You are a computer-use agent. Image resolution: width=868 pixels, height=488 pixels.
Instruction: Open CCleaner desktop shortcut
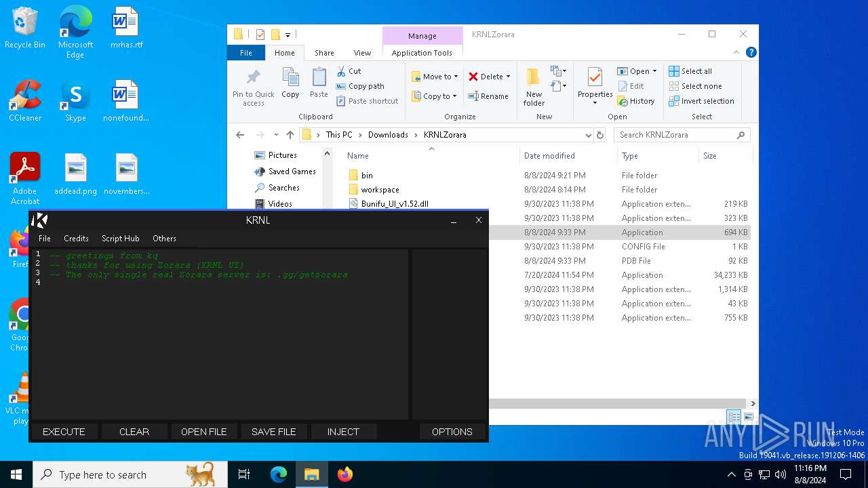[x=25, y=101]
